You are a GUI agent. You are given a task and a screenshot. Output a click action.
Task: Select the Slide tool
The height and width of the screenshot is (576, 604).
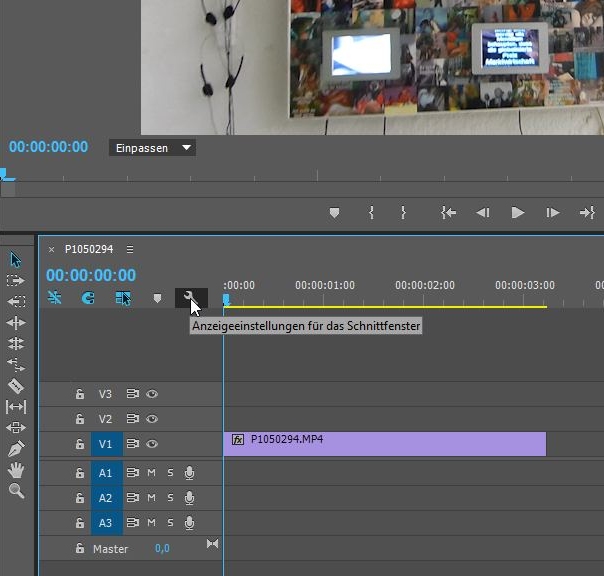click(16, 428)
